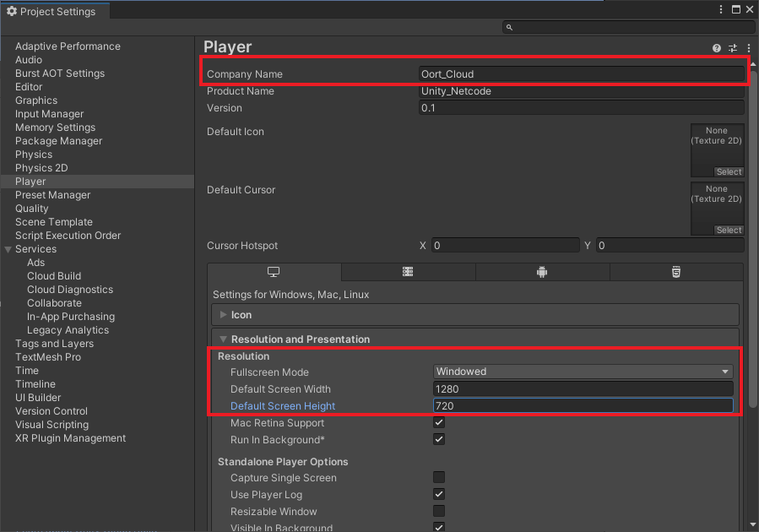Select Cloud Diagnostics under Services
The width and height of the screenshot is (759, 532).
coord(70,290)
